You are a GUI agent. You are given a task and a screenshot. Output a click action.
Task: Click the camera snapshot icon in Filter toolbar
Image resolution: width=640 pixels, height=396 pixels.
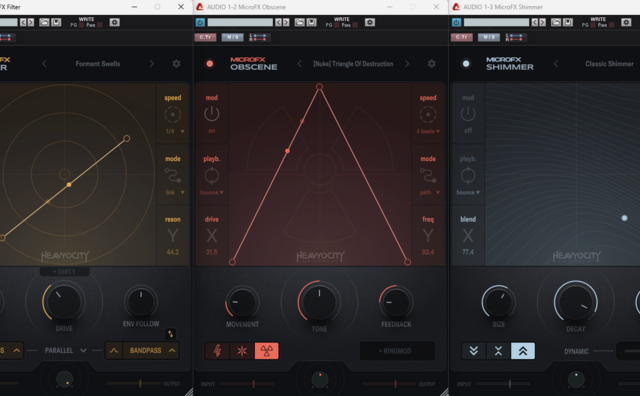tap(115, 22)
